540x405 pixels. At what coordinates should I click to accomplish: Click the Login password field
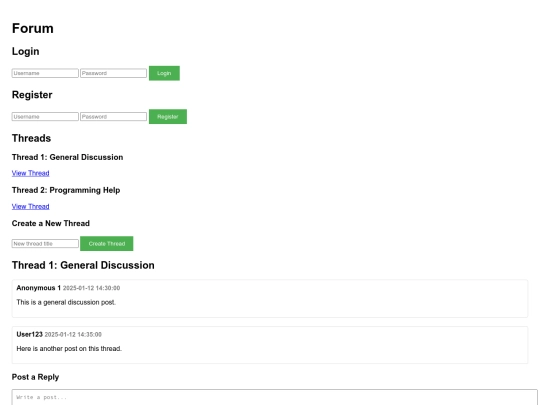tap(113, 73)
